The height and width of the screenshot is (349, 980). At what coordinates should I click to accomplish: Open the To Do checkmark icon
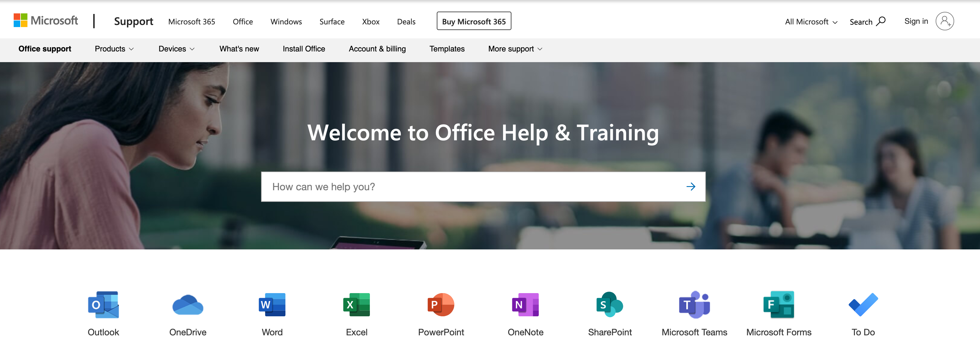(x=863, y=304)
